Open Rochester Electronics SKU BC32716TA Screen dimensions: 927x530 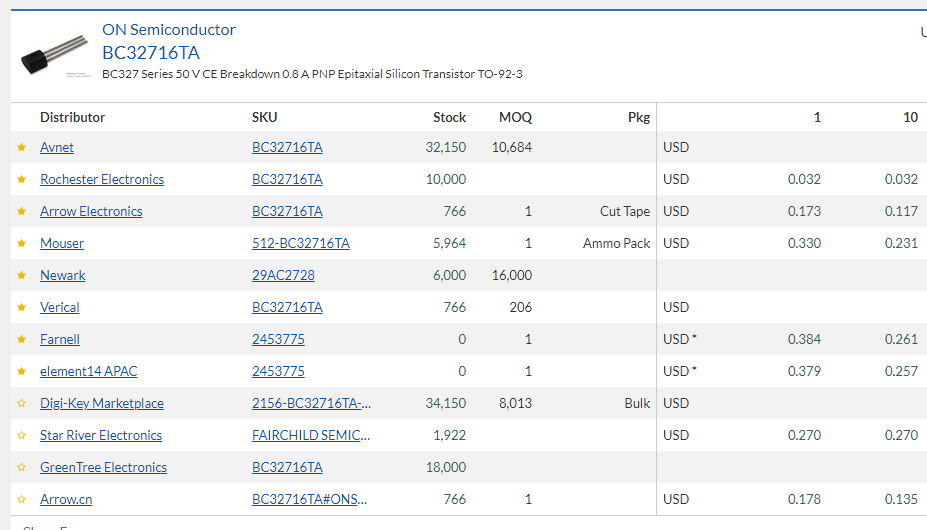(287, 179)
